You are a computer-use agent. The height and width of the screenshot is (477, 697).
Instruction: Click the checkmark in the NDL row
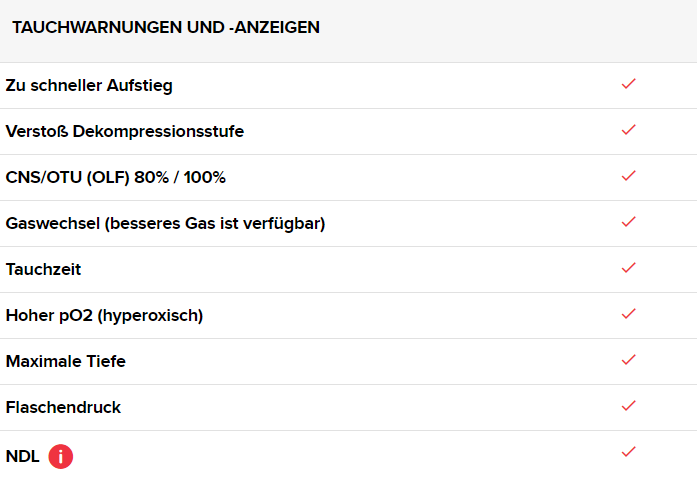pyautogui.click(x=628, y=452)
